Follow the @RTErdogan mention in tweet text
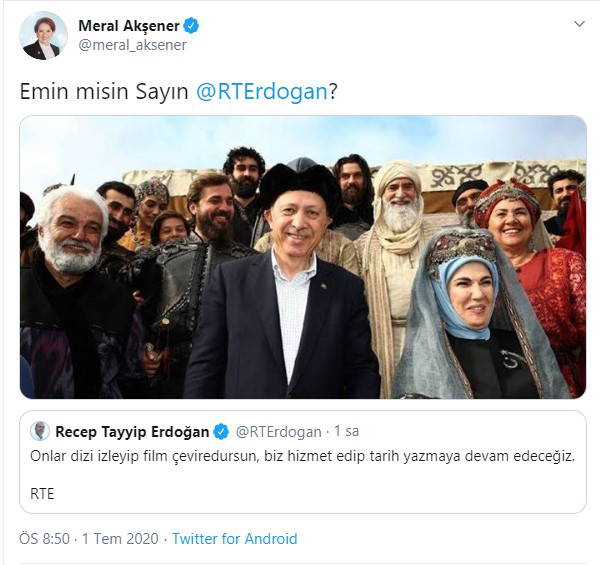Screen dimensions: 600x565 point(262,92)
